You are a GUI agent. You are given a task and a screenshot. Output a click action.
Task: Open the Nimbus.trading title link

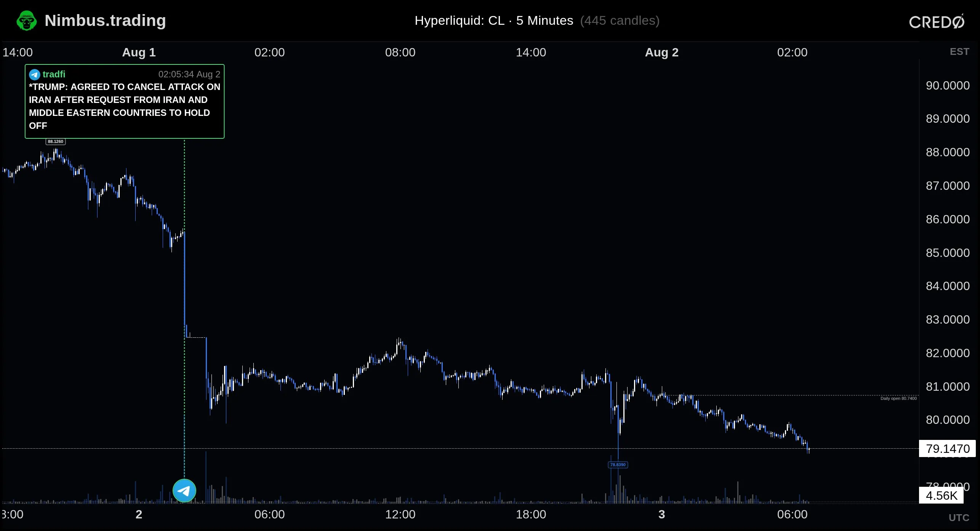[105, 21]
